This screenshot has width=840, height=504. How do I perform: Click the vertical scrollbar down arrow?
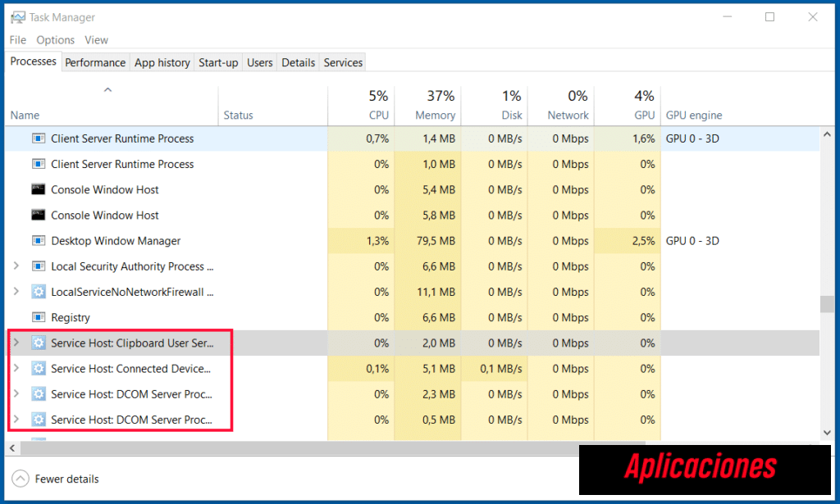click(x=827, y=433)
